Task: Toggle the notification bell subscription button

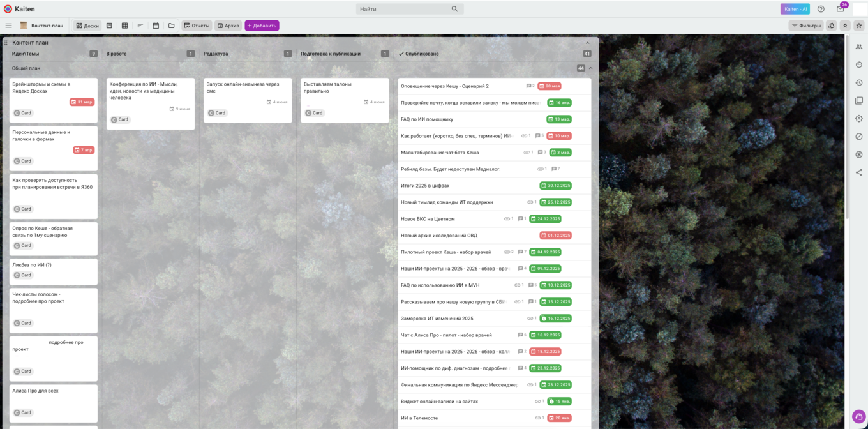Action: (832, 26)
